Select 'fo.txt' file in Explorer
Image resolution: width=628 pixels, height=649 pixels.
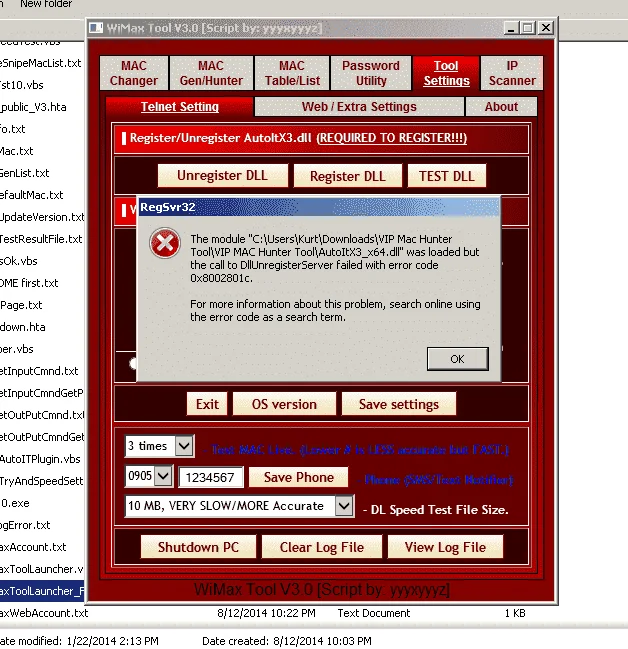(x=12, y=129)
